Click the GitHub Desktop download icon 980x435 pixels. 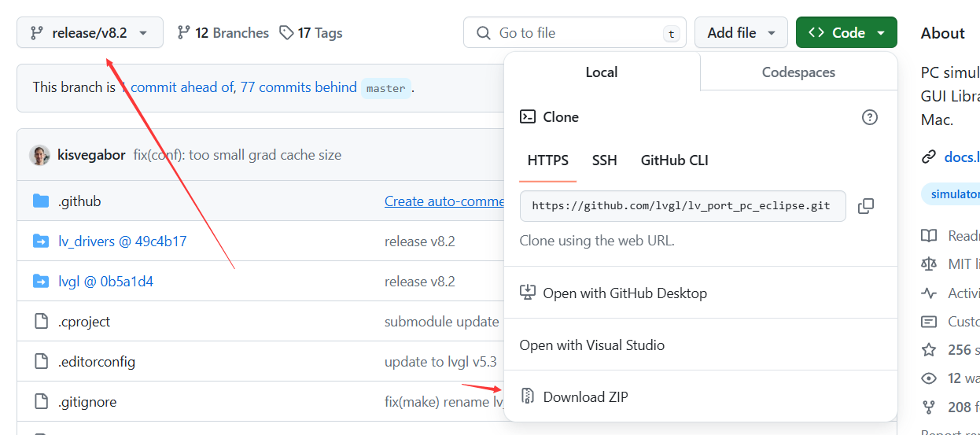coord(528,293)
